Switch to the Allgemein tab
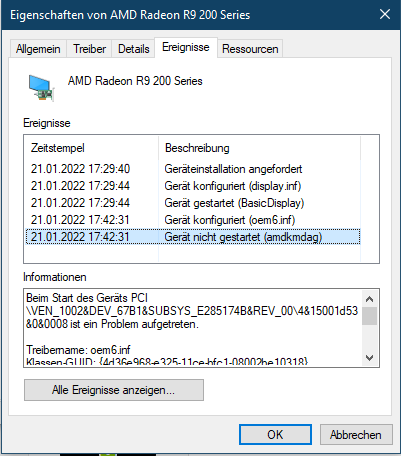401x456 pixels. pos(38,49)
